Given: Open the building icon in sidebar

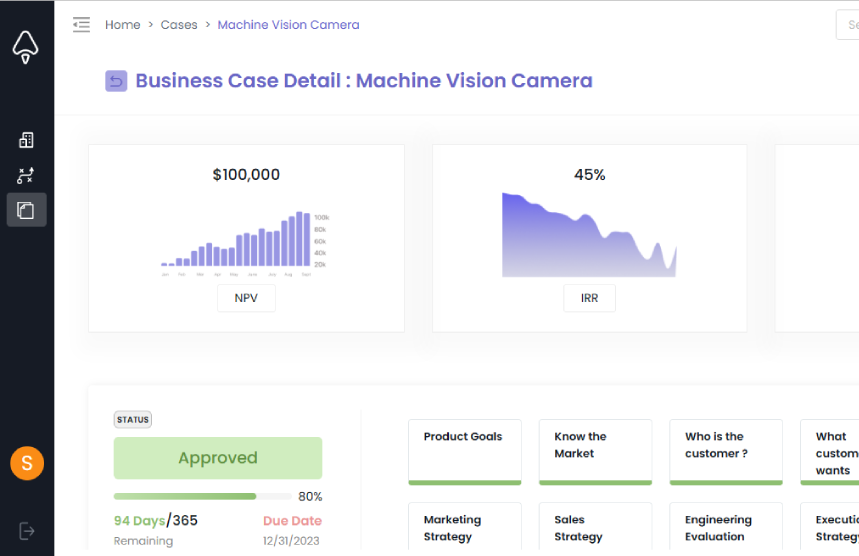Looking at the screenshot, I should pos(26,140).
